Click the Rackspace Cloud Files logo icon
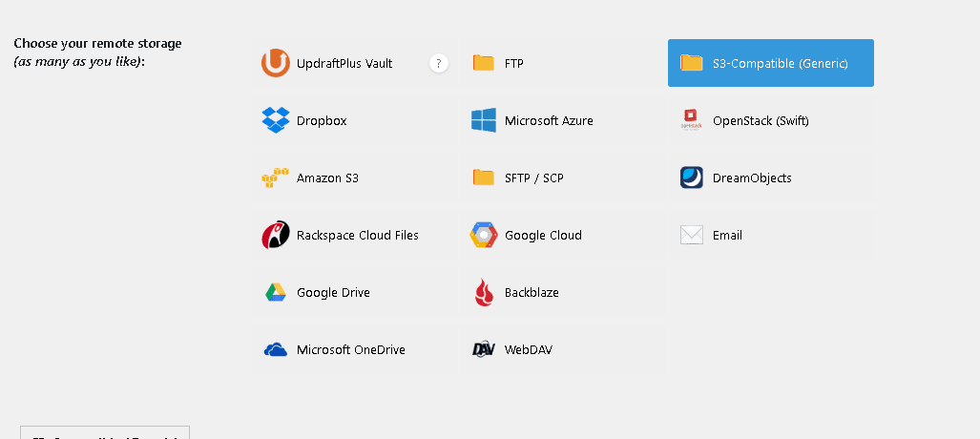The image size is (980, 439). (x=276, y=235)
